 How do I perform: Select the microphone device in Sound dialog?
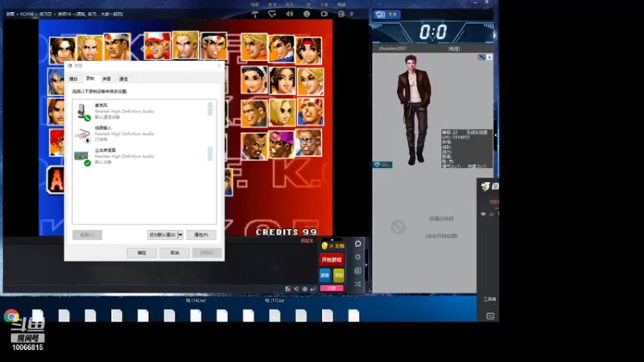pos(144,111)
